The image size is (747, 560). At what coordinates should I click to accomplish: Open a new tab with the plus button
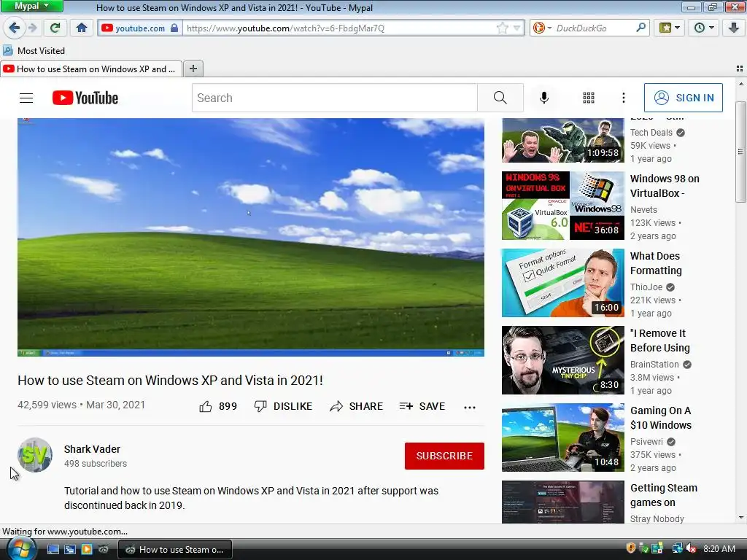[x=193, y=69]
